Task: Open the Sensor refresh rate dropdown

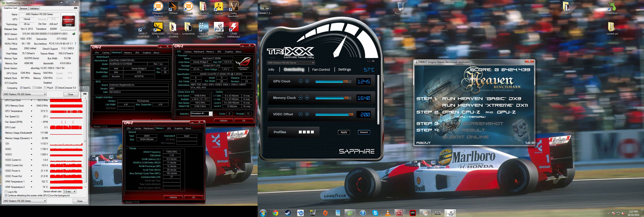Action: [69, 191]
